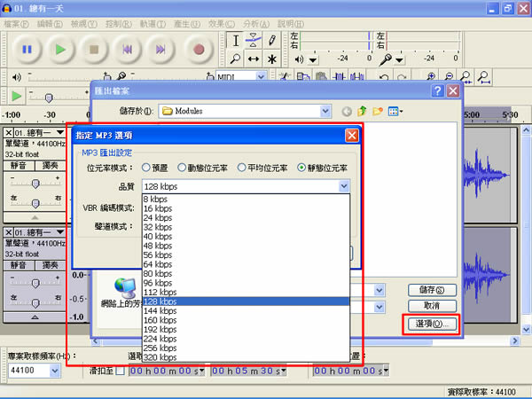Viewport: 532px width, 399px height.
Task: Open the 效果(C) Effect menu
Action: 222,24
